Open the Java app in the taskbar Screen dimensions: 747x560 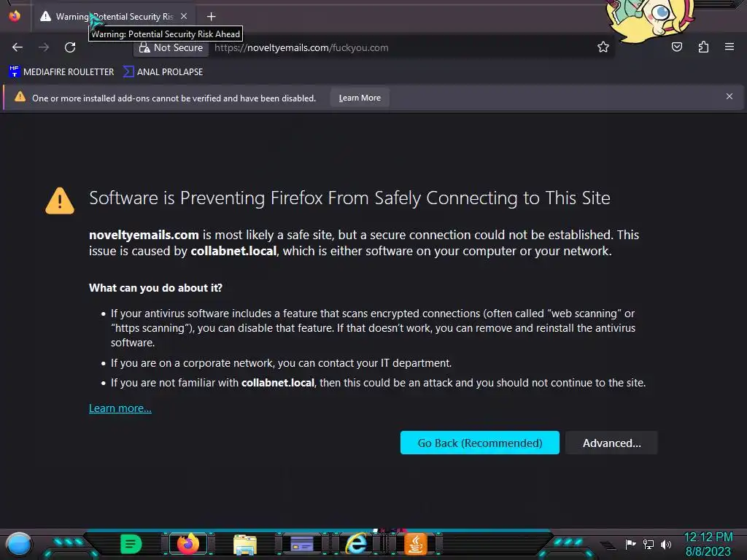[x=415, y=544]
